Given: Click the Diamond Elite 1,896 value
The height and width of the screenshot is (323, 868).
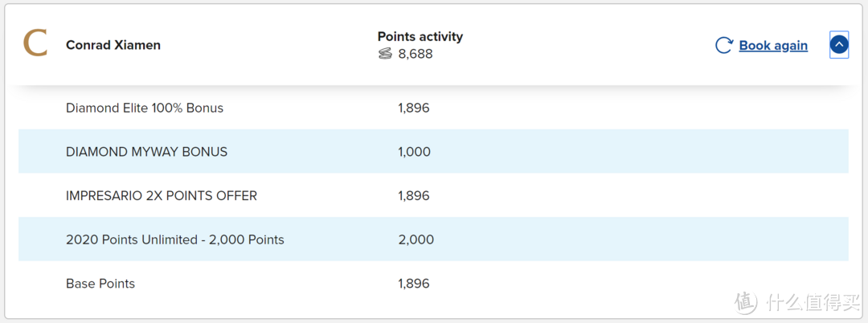Looking at the screenshot, I should 414,108.
